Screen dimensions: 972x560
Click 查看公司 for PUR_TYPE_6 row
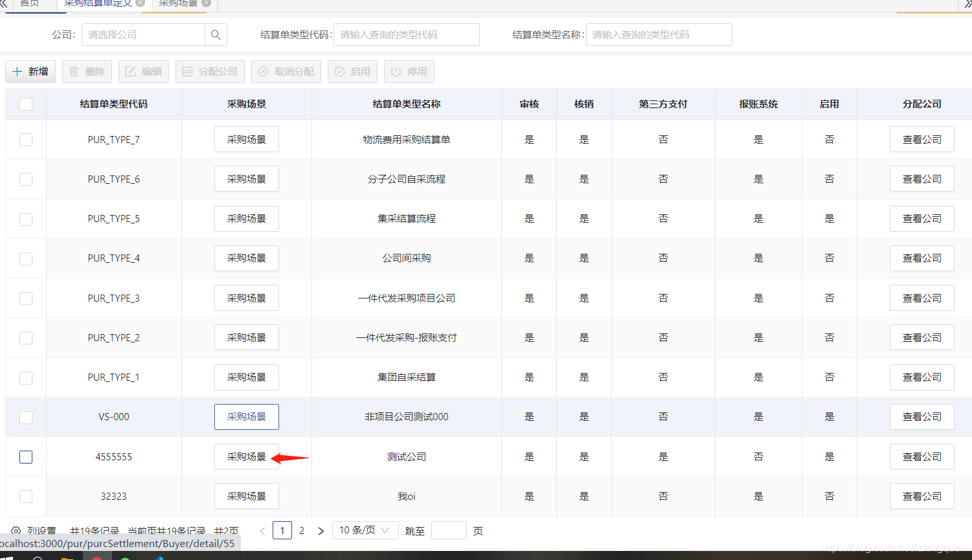(x=922, y=179)
